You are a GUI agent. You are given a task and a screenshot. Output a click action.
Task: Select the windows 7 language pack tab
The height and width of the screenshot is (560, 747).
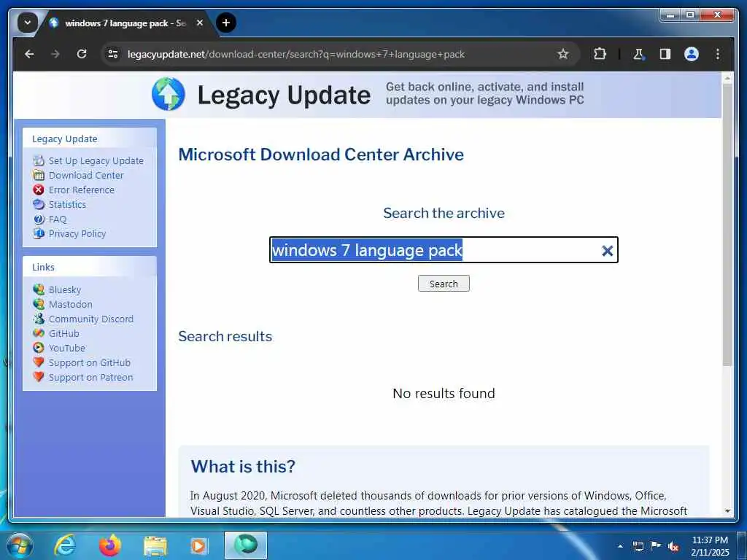click(x=125, y=23)
